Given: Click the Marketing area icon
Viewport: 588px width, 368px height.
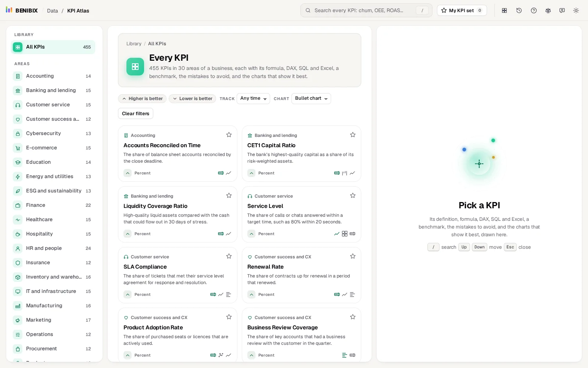Looking at the screenshot, I should click(x=18, y=320).
